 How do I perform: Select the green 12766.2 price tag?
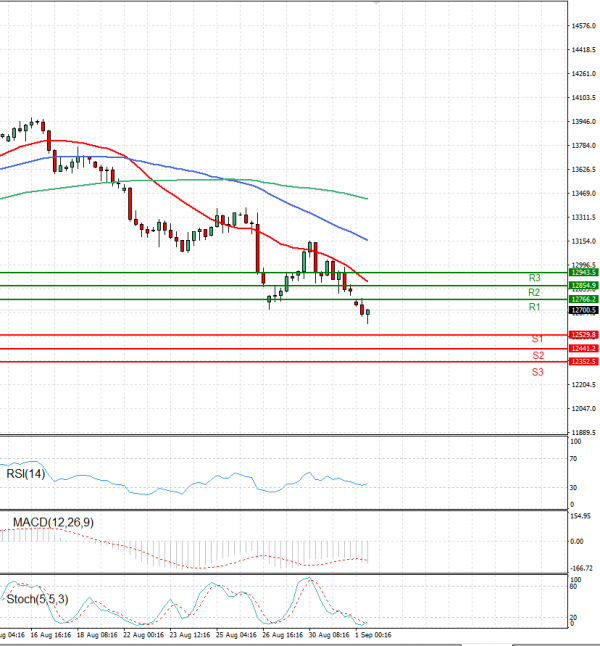pos(583,299)
